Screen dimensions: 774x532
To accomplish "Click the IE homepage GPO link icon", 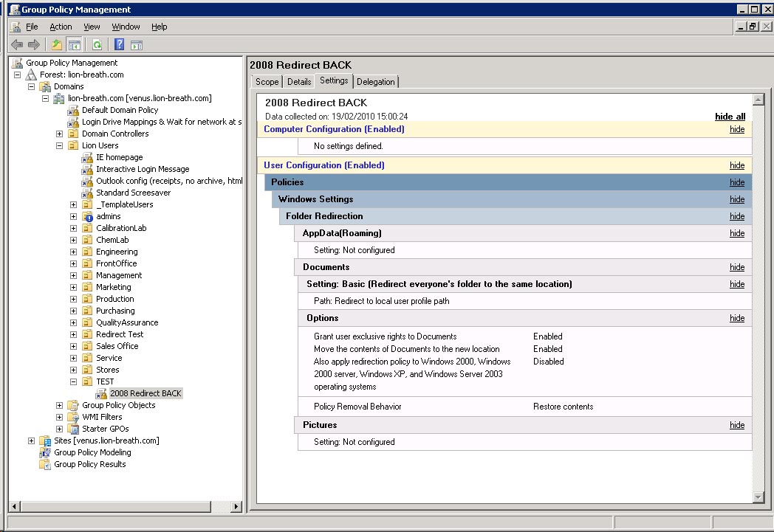I will point(87,157).
